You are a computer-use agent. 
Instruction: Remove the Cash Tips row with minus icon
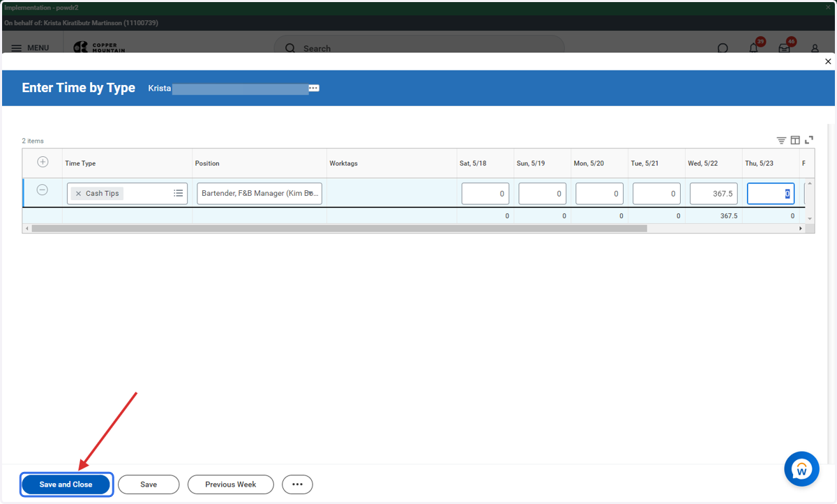pos(43,190)
